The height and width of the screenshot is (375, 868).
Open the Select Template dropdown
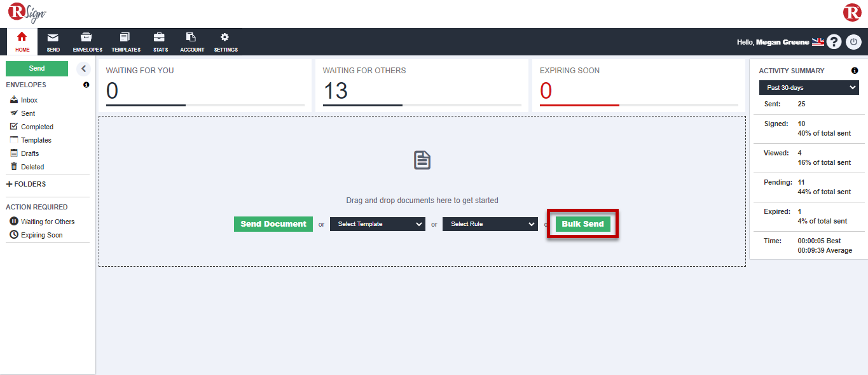(377, 224)
